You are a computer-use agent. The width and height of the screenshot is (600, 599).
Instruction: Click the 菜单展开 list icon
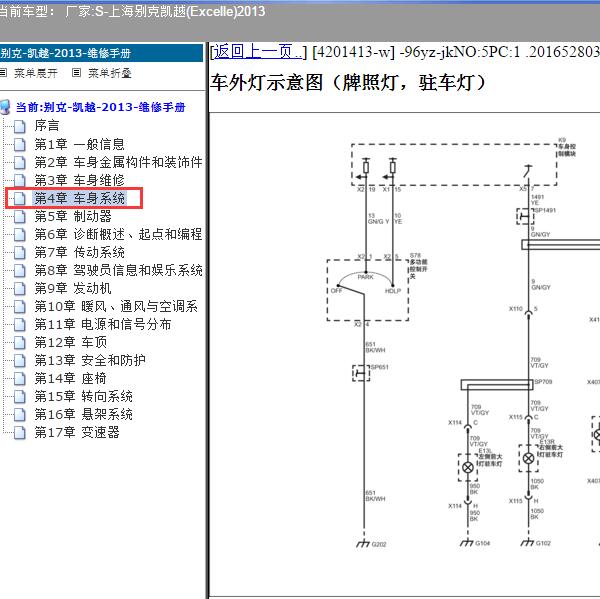3,72
